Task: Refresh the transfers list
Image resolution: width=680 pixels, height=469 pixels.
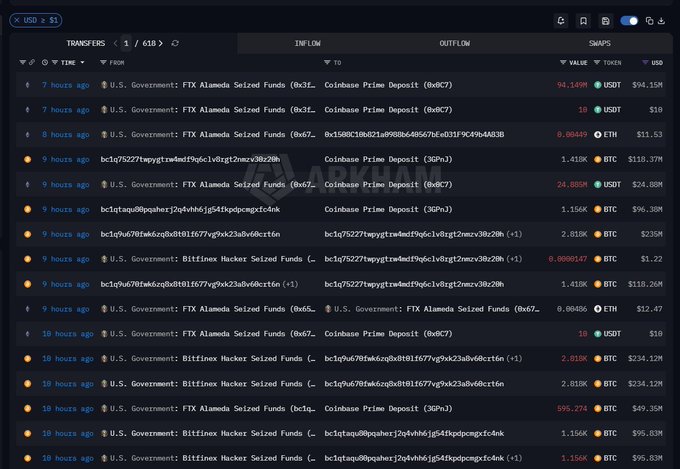Action: click(175, 43)
